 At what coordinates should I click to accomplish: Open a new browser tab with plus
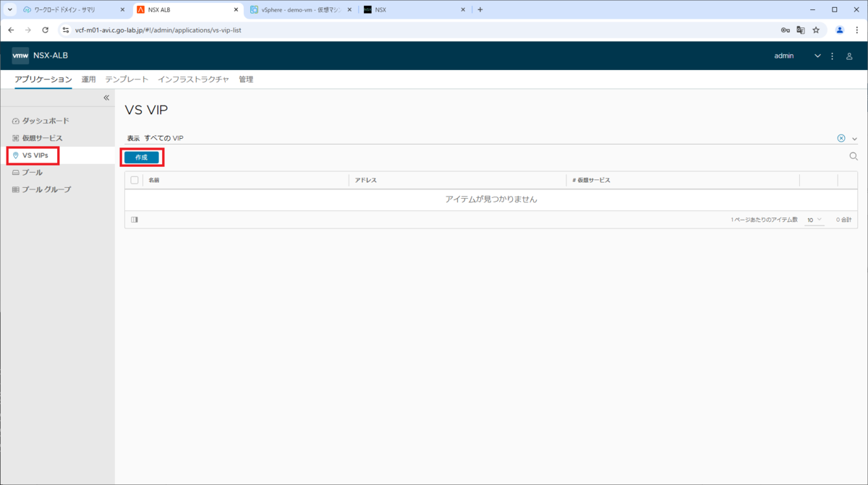pos(480,10)
